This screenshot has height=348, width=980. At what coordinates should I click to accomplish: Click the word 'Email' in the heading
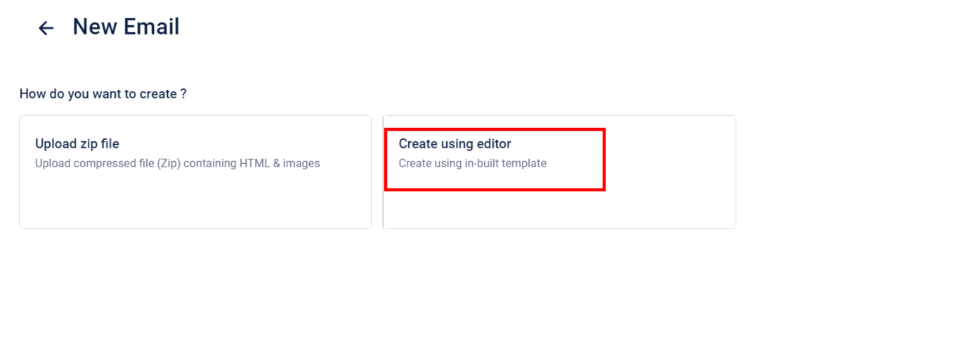[x=152, y=27]
